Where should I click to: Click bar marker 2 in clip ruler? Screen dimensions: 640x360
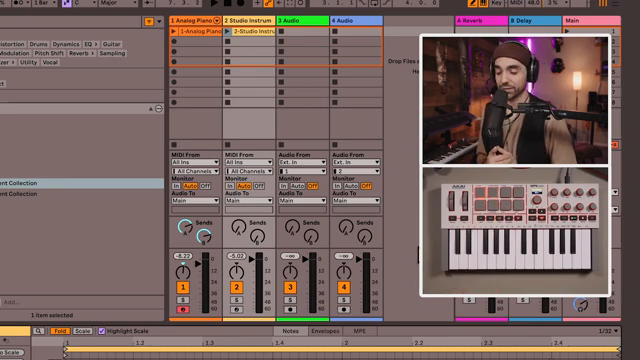346,343
